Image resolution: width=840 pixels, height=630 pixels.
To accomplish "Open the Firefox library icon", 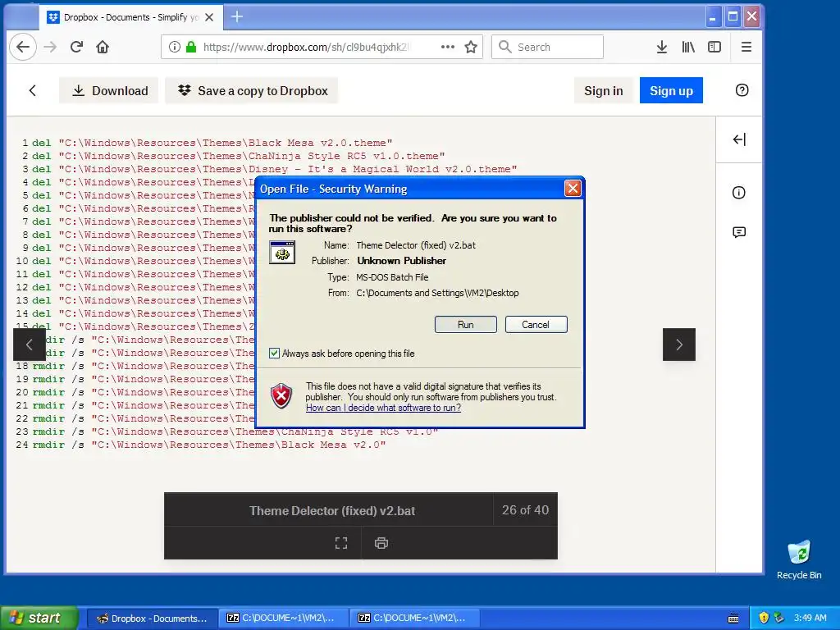I will [x=688, y=47].
